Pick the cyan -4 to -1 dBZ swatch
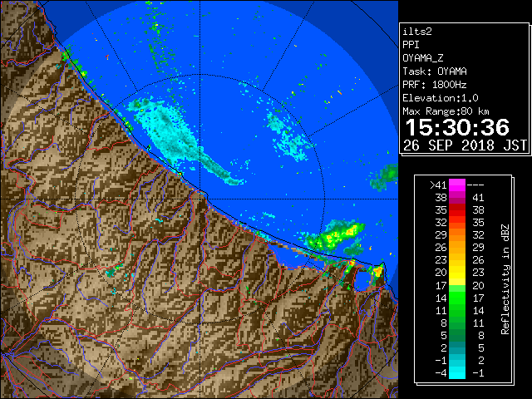 (457, 372)
